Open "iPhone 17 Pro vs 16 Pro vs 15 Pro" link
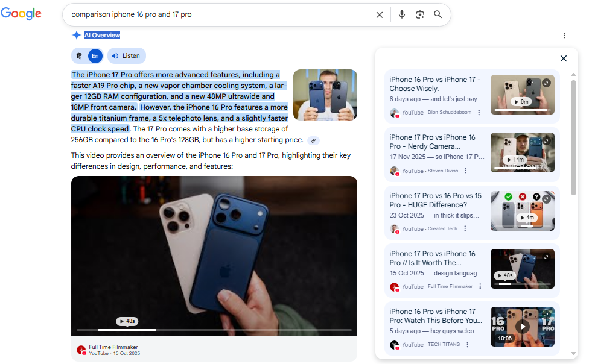592x364 pixels. [x=434, y=200]
